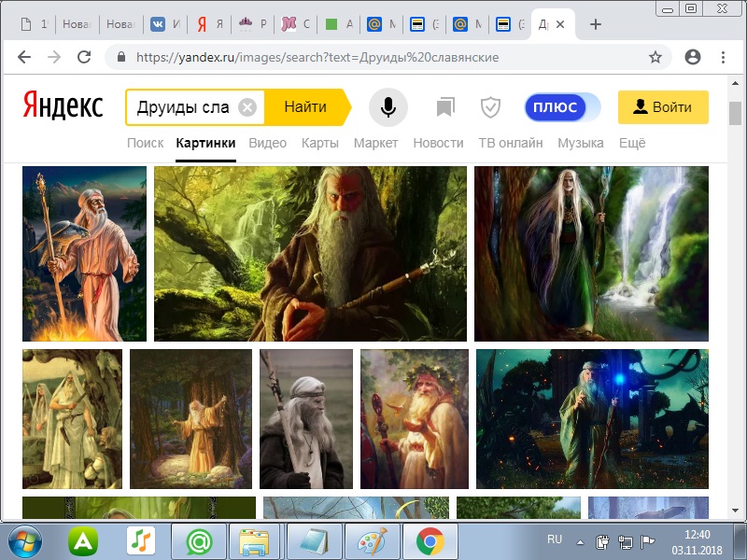
Task: Toggle the ПЛЮС switch
Action: [x=562, y=107]
